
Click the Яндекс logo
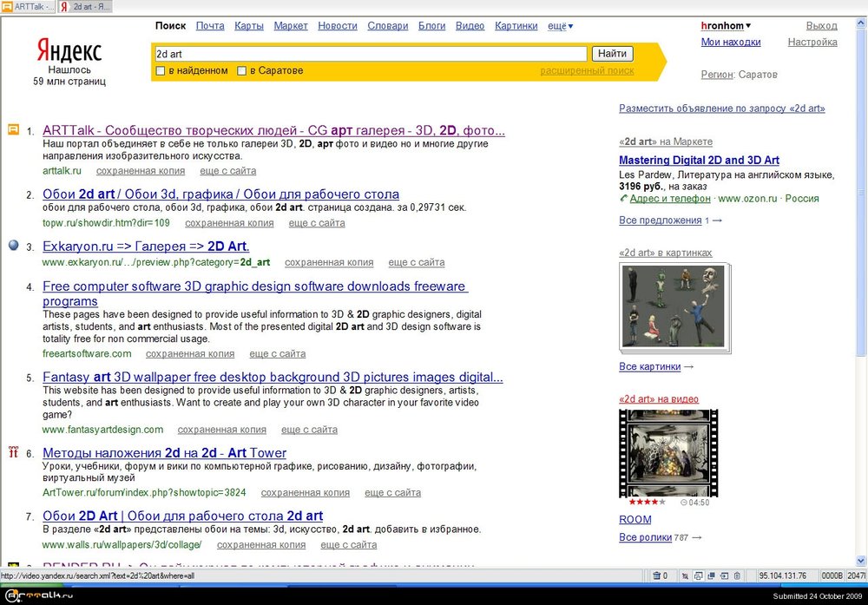point(69,49)
